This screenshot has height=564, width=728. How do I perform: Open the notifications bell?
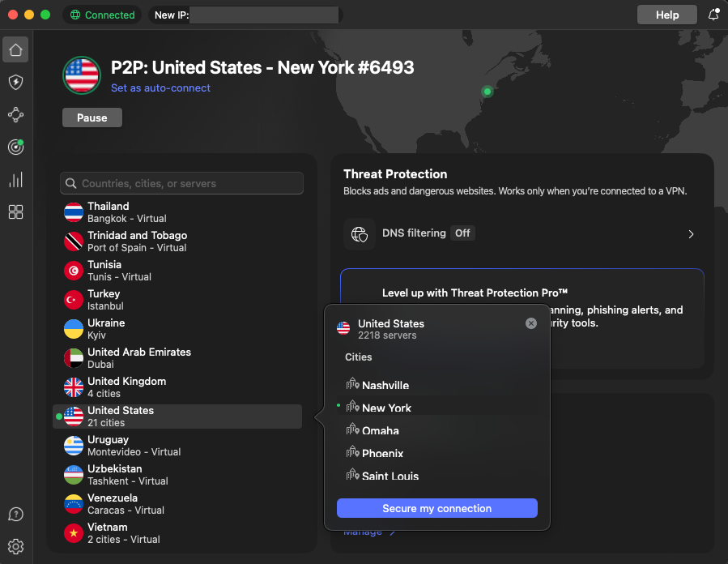714,15
